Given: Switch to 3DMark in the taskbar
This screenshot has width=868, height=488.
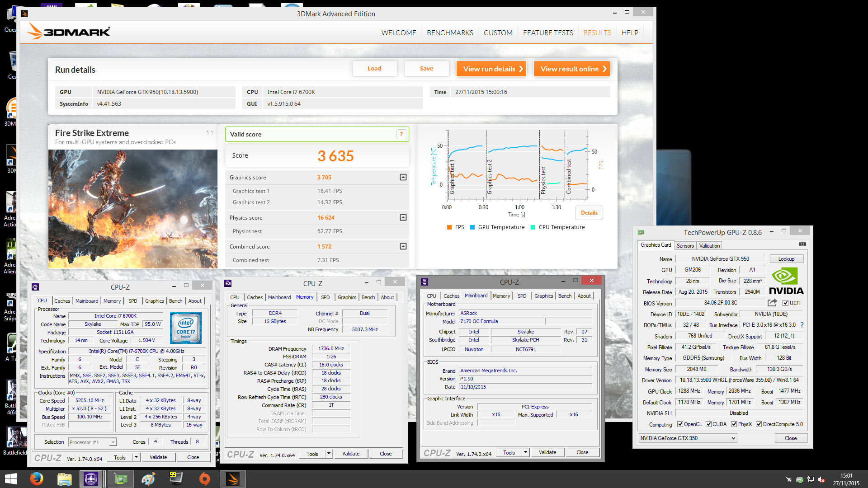Looking at the screenshot, I should click(233, 479).
